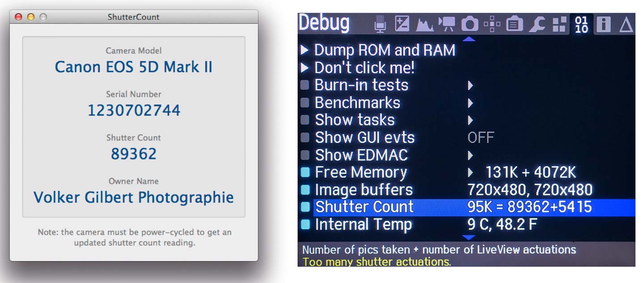Toggle Show GUI evts OFF value
The height and width of the screenshot is (283, 644).
pos(481,137)
